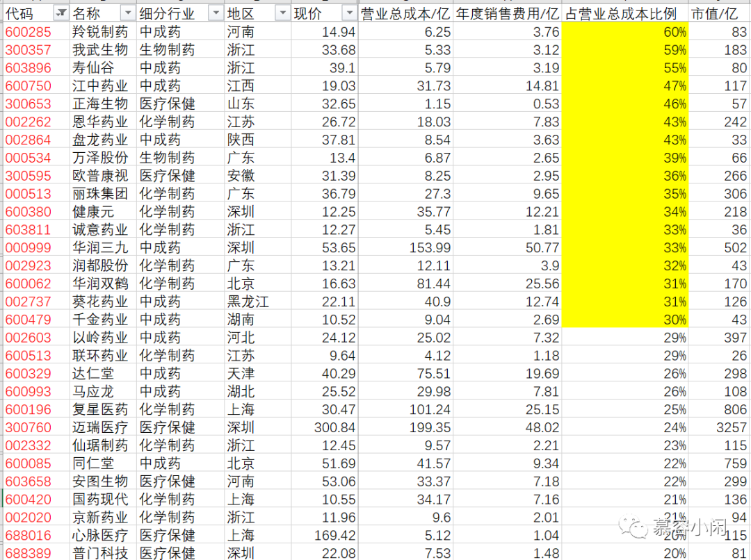Click the total cost cell 153.99
The width and height of the screenshot is (751, 560).
coord(405,247)
